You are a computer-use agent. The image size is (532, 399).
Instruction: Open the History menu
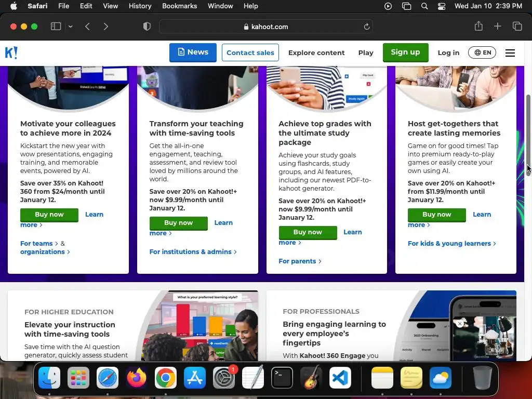pyautogui.click(x=140, y=6)
